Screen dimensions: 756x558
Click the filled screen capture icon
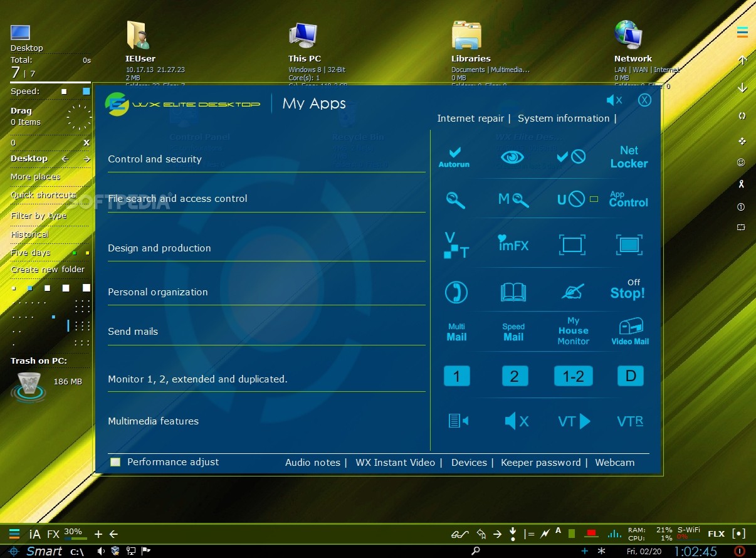pos(630,244)
